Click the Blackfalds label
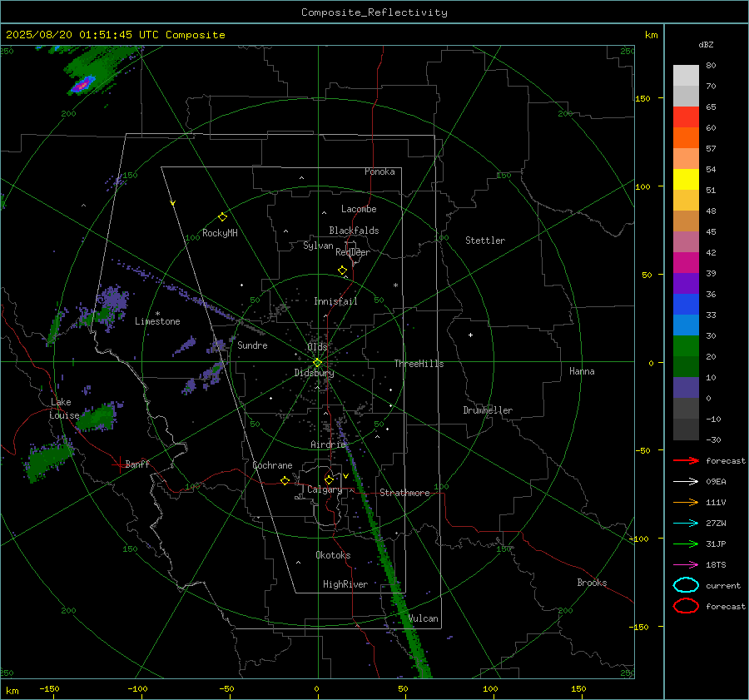 (x=354, y=231)
